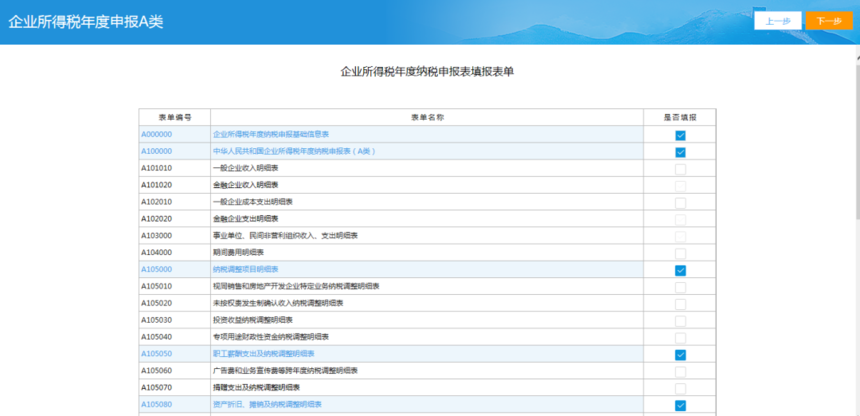Check the A105070 捐赠支出 checkbox
Viewport: 860px width, 416px height.
(680, 389)
